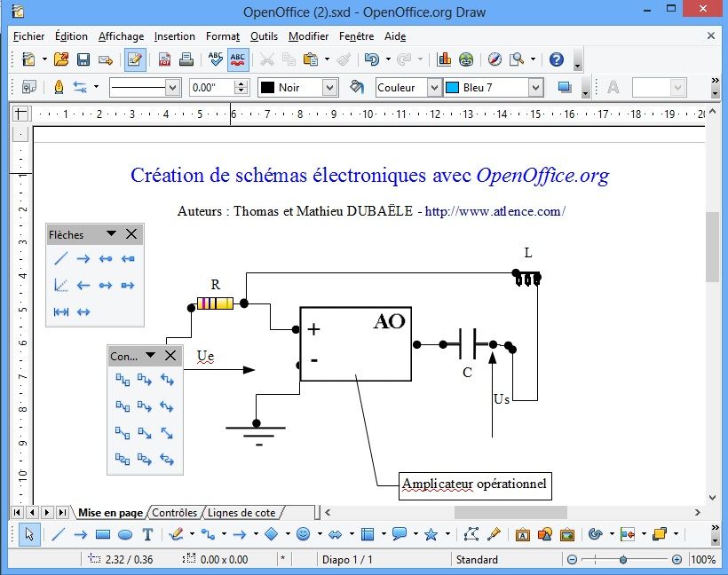The height and width of the screenshot is (575, 728).
Task: Toggle the Styles and Formatting window
Action: click(x=28, y=87)
